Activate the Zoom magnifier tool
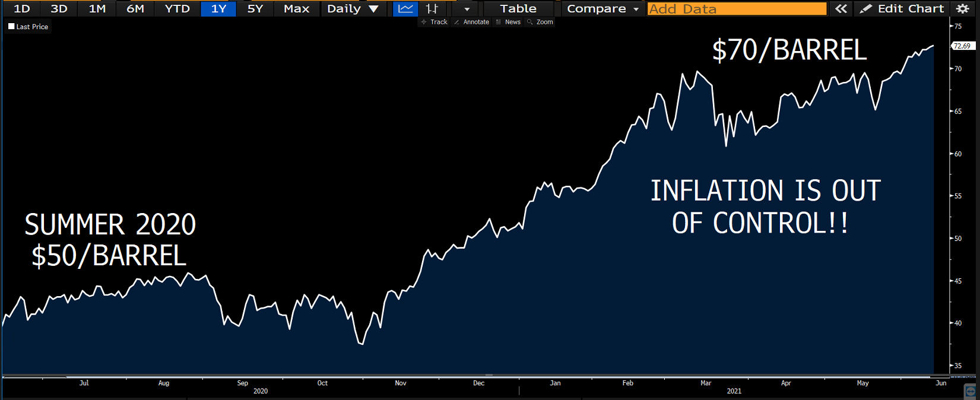Screen dimensions: 980x400 (540, 22)
